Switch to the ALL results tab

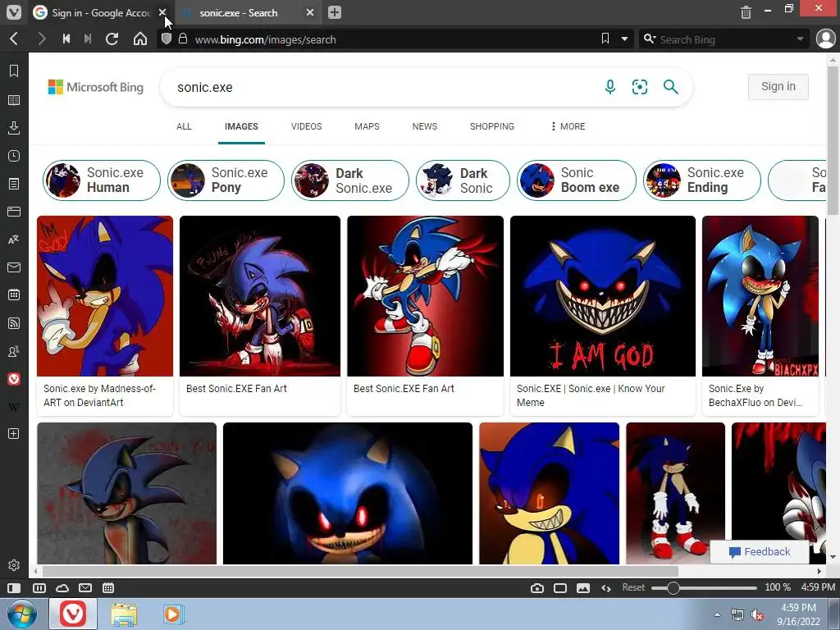(x=184, y=126)
